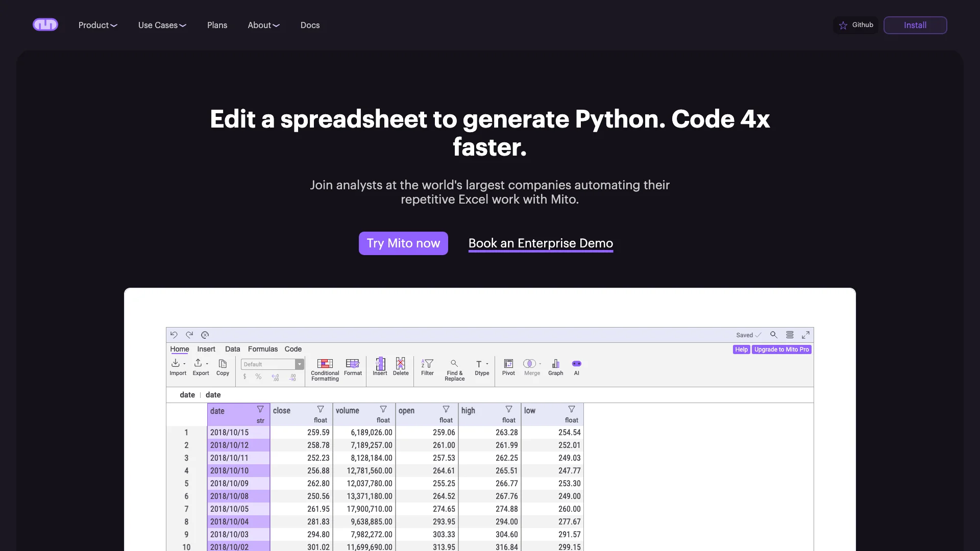
Task: Select the Formulas ribbon tab
Action: [262, 349]
